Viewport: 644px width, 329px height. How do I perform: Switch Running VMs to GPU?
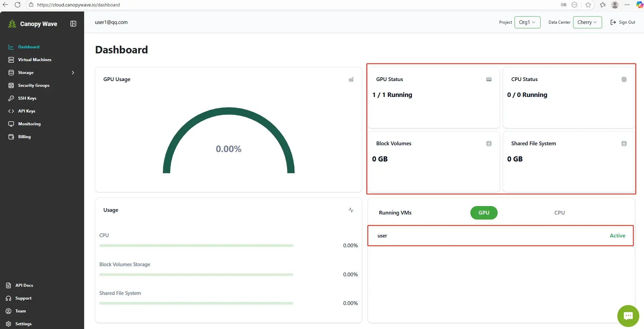pyautogui.click(x=484, y=213)
